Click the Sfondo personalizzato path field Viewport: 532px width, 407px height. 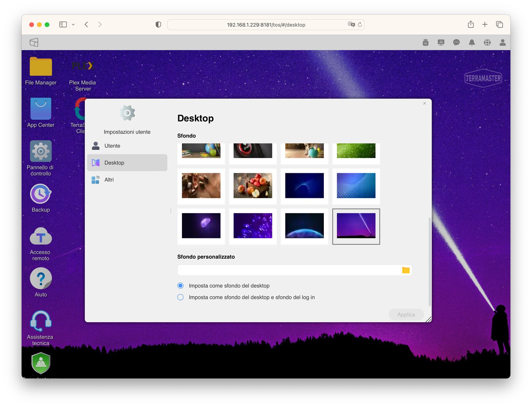[295, 270]
